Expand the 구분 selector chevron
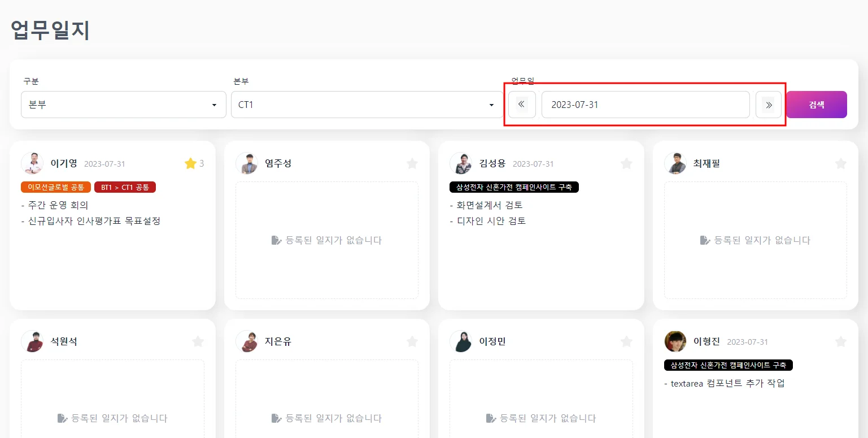 (214, 105)
